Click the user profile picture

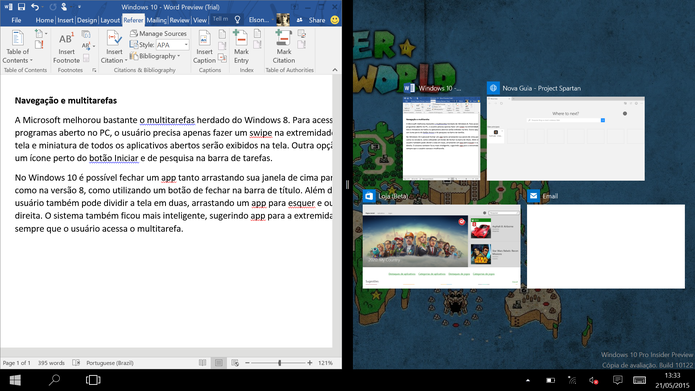tap(282, 20)
